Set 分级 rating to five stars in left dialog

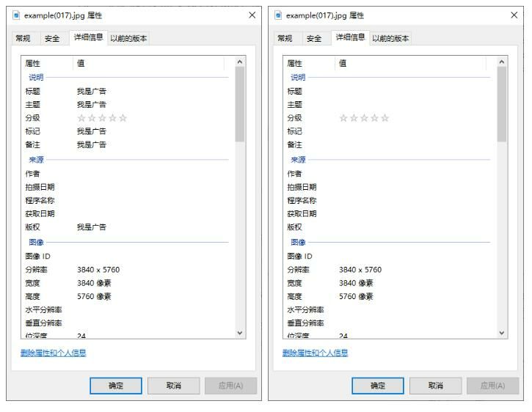(x=123, y=118)
